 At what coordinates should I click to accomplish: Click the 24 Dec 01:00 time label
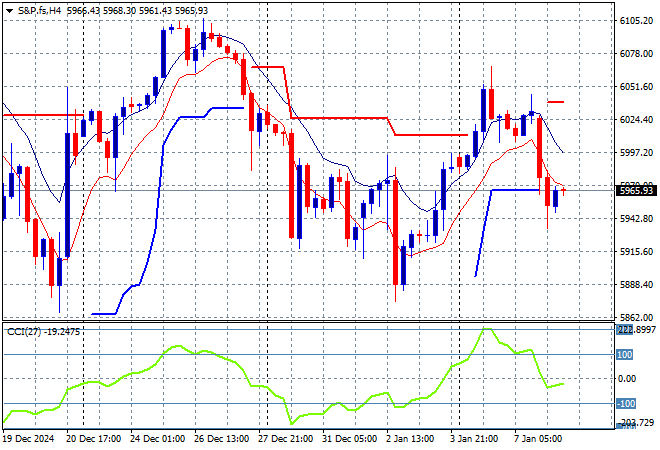pyautogui.click(x=159, y=439)
